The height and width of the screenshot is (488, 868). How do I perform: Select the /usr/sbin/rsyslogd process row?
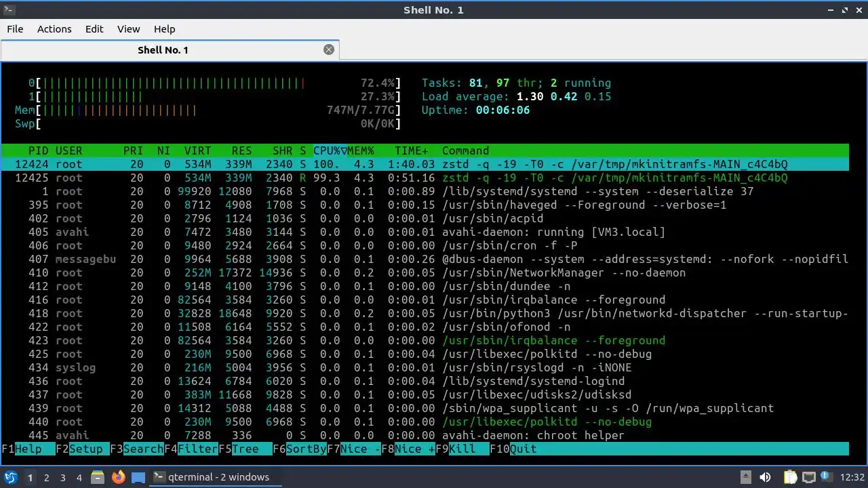click(425, 367)
